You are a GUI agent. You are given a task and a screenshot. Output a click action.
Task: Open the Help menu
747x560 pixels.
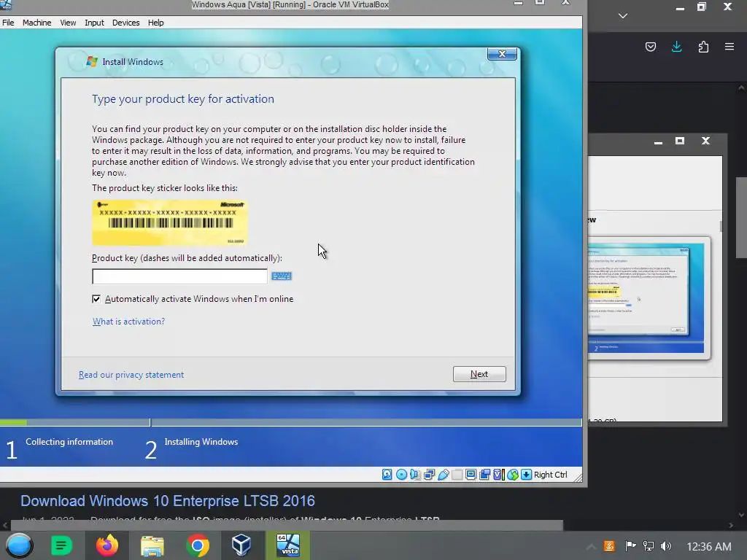click(x=156, y=23)
